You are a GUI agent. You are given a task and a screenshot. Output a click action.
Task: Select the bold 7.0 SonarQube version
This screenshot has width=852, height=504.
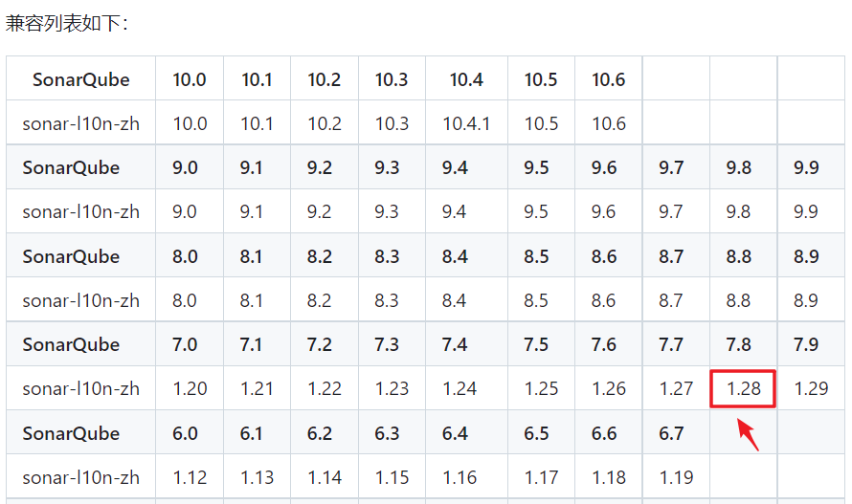click(185, 344)
